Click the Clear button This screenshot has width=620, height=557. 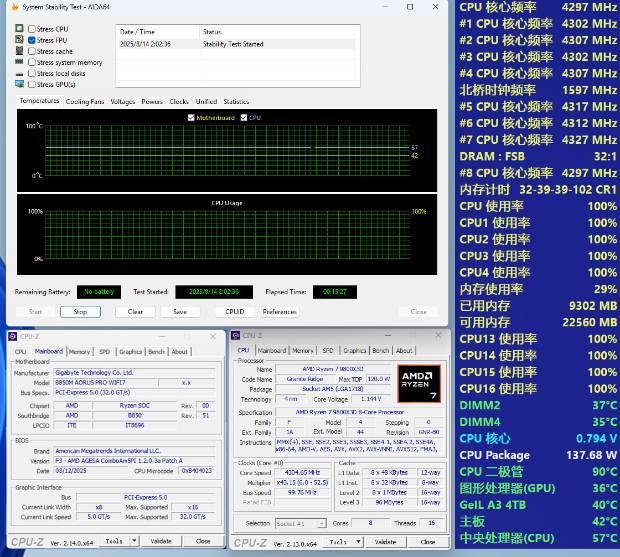point(135,312)
